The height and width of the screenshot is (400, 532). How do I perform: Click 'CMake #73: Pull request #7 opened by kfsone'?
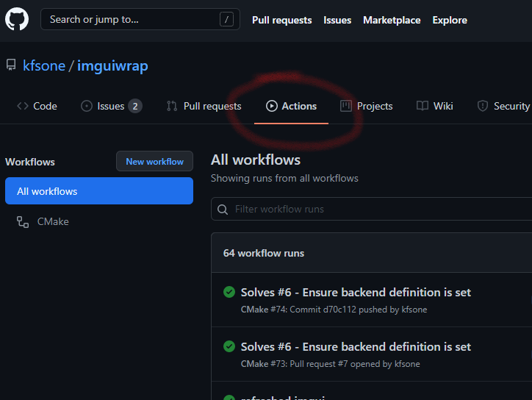[330, 364]
